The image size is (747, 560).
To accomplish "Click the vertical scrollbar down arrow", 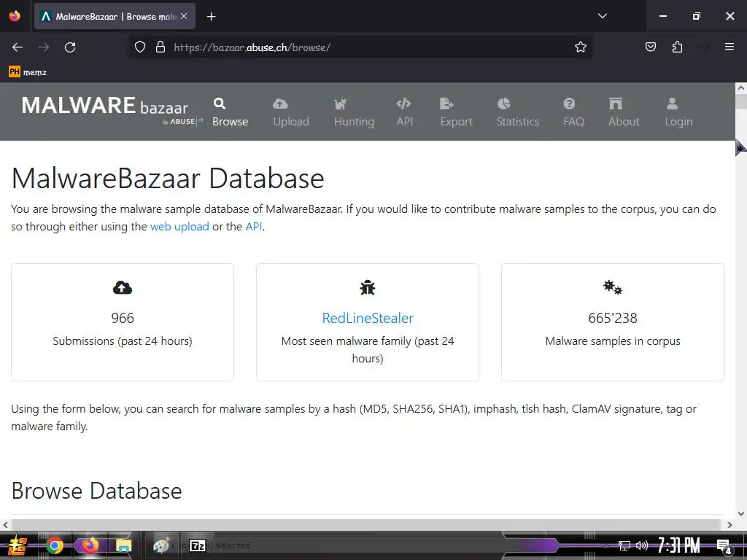I will click(x=741, y=513).
